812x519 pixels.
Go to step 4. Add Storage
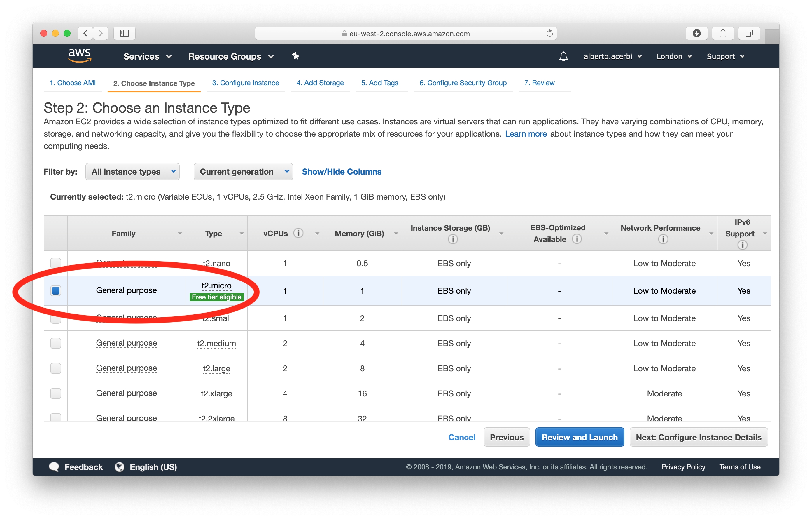320,83
